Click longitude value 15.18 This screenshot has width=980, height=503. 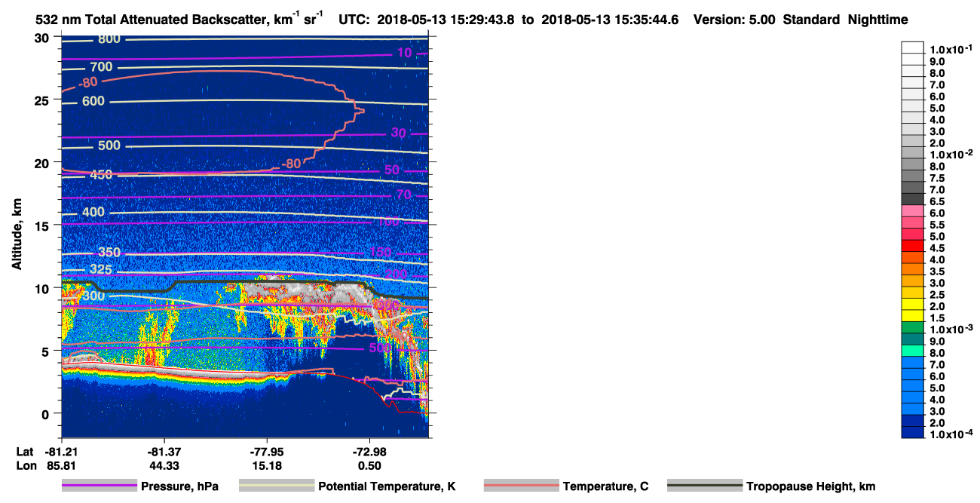point(268,466)
